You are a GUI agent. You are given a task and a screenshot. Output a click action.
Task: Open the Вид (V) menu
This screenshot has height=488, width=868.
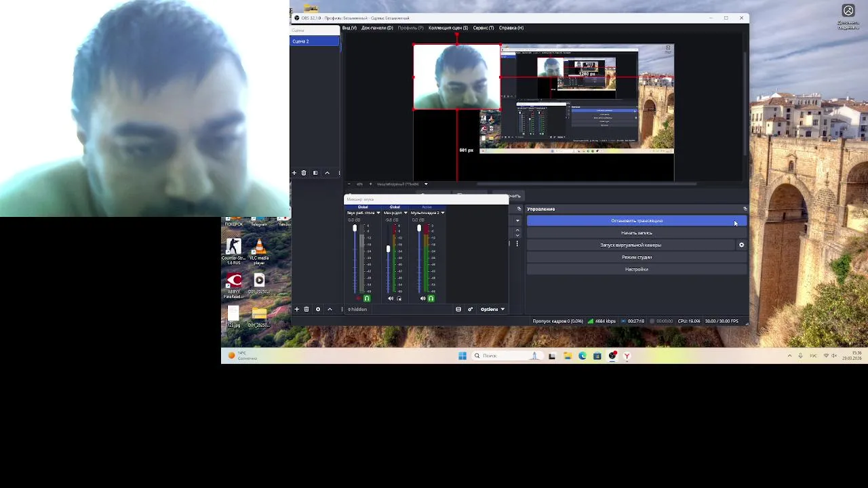[349, 28]
